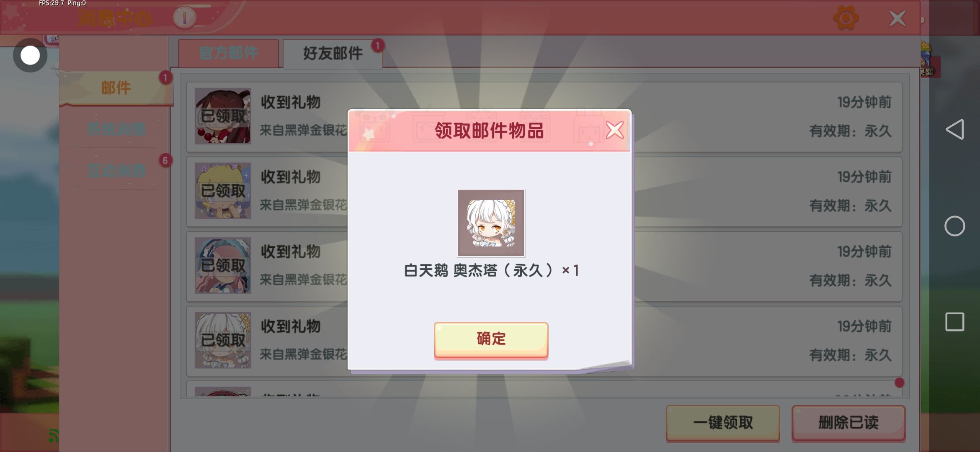
Task: Tap the Android home circle icon
Action: [x=954, y=226]
